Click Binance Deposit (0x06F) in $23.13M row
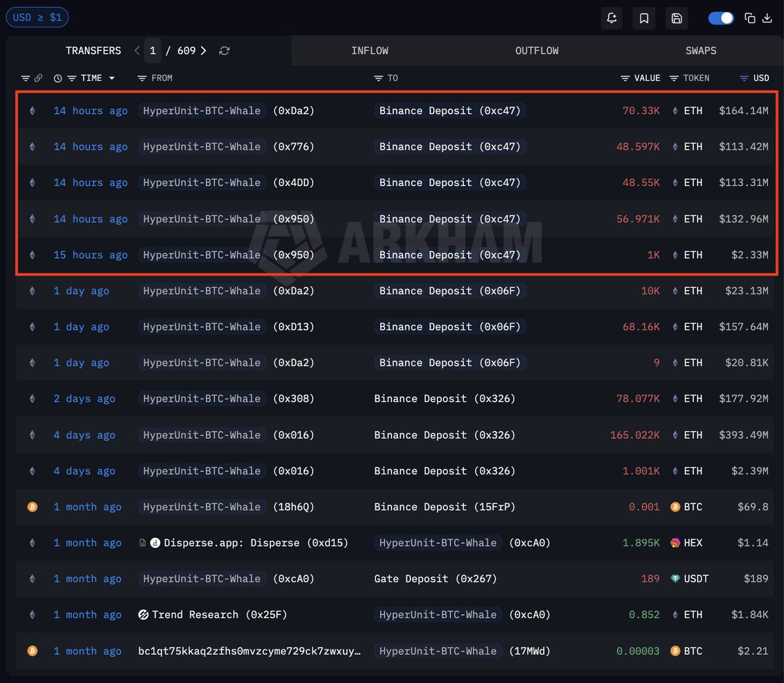 [450, 291]
